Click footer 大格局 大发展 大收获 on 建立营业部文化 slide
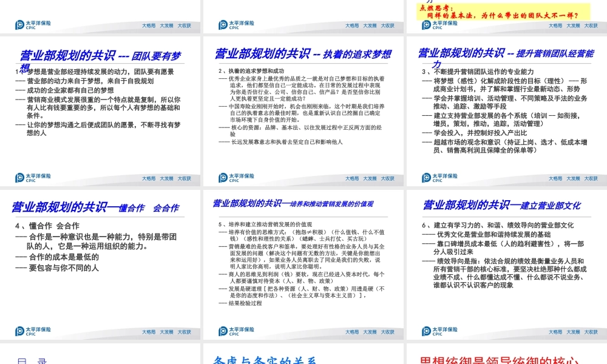607x364 pixels. coord(574,332)
